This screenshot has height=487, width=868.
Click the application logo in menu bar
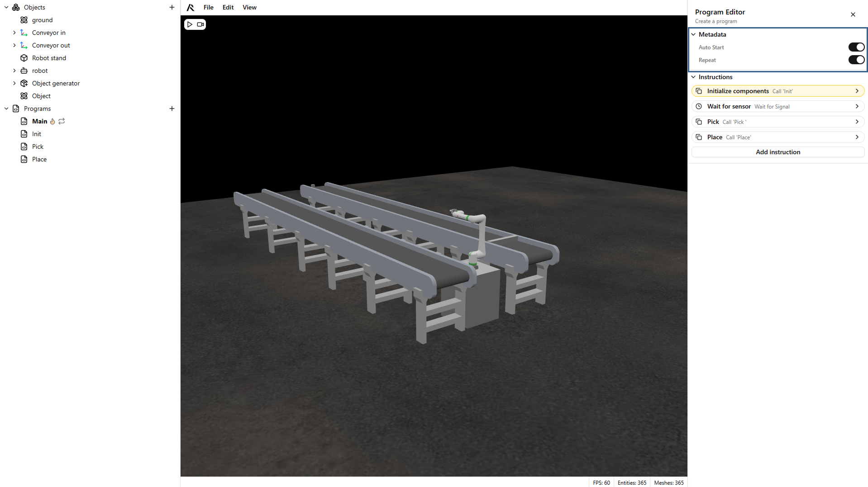point(191,7)
